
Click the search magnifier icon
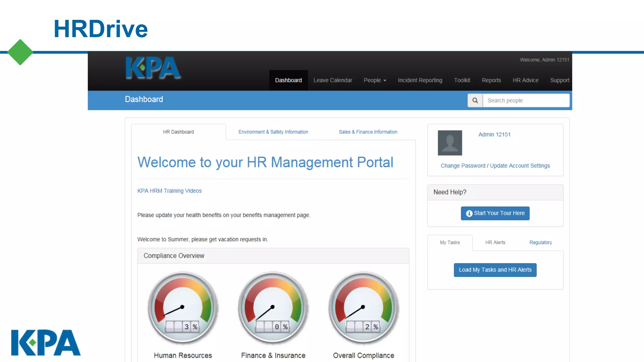click(475, 101)
